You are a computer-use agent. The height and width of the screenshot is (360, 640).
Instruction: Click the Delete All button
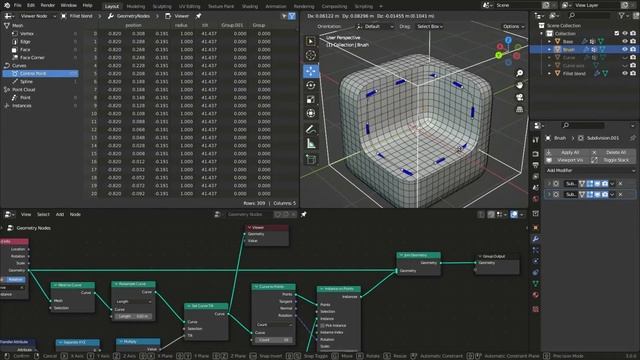pyautogui.click(x=613, y=152)
